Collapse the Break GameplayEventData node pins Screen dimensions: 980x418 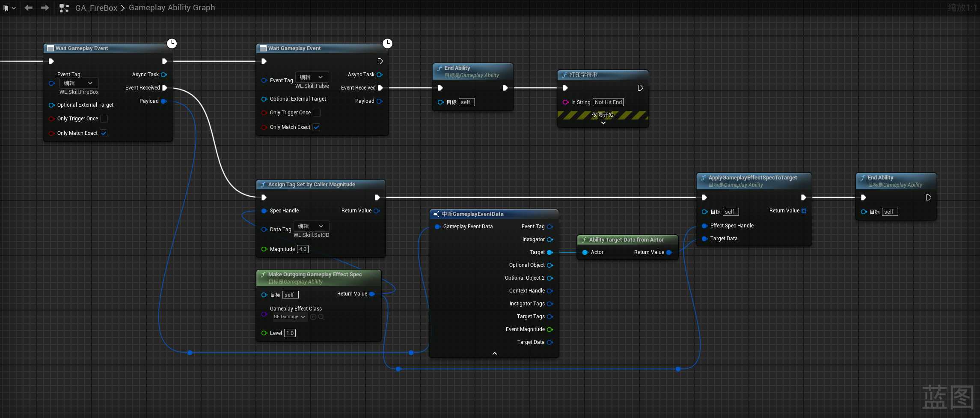coord(494,353)
